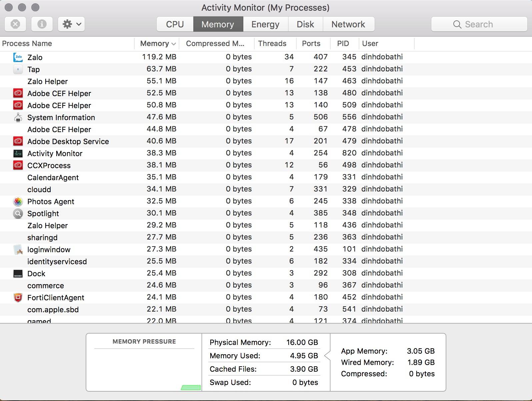Screen dimensions: 532x401
Task: Click the 63.7 MB memory value
Action: [161, 69]
